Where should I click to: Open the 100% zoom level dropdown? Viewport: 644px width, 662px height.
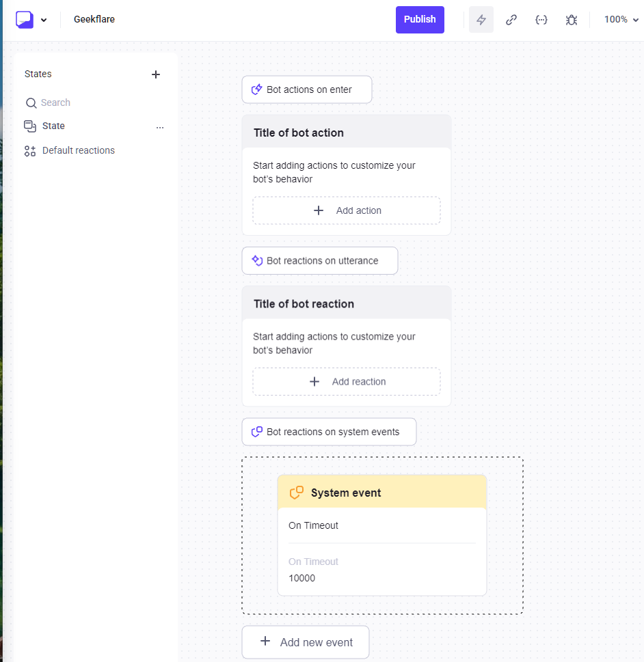[x=621, y=20]
